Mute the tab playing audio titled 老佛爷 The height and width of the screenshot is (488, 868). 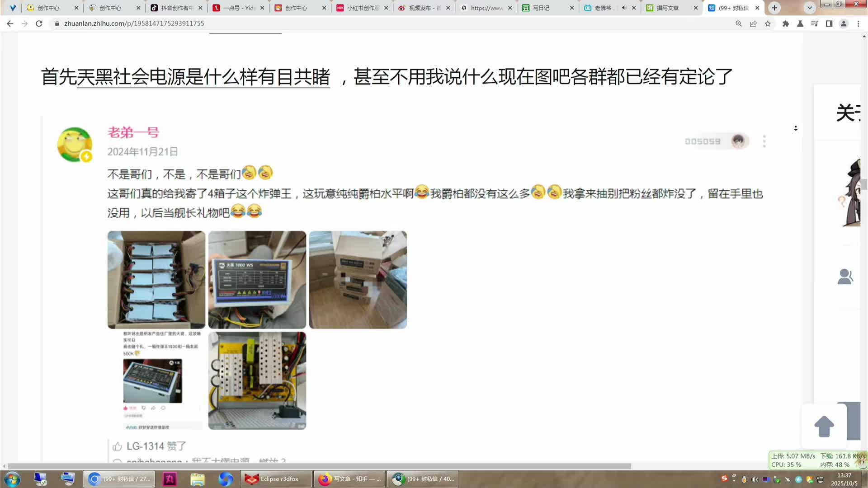click(x=623, y=8)
